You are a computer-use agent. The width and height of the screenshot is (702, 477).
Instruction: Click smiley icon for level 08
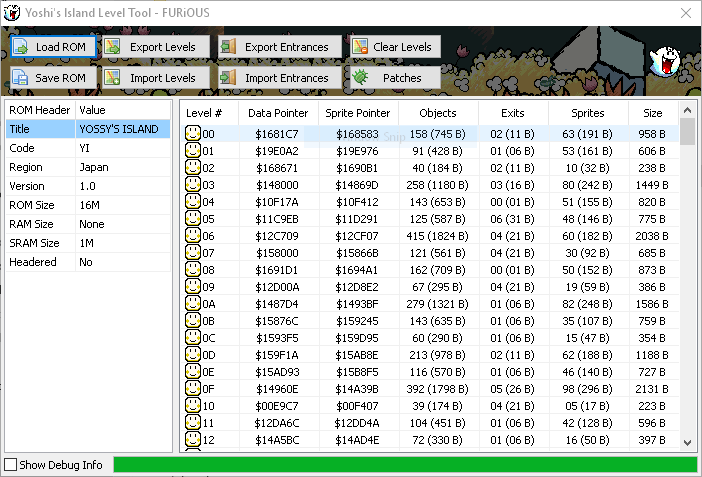tap(193, 270)
